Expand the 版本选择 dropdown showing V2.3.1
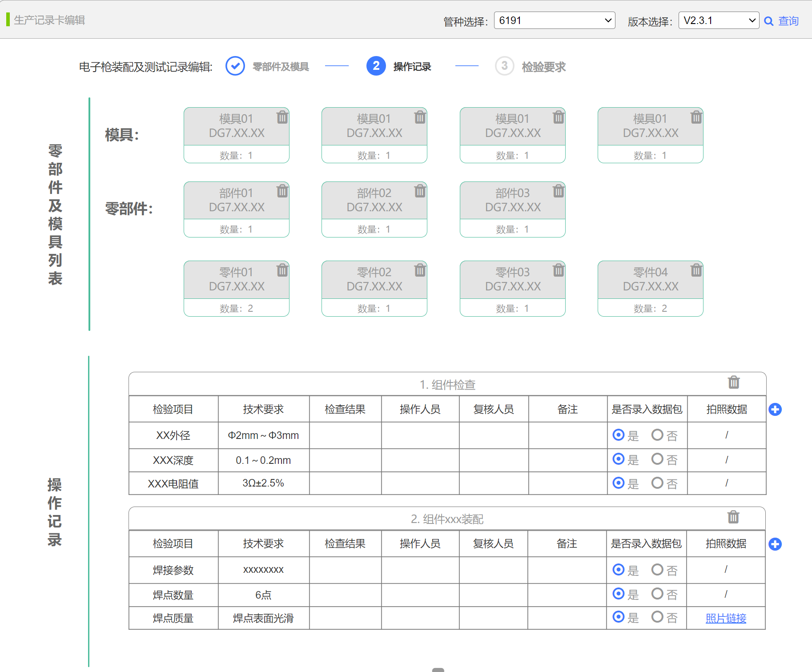 click(x=718, y=20)
